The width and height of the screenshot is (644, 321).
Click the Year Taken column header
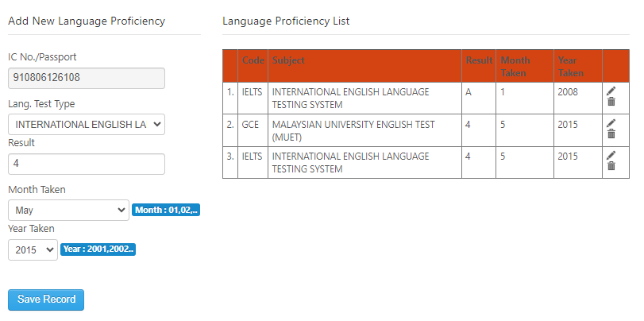570,67
